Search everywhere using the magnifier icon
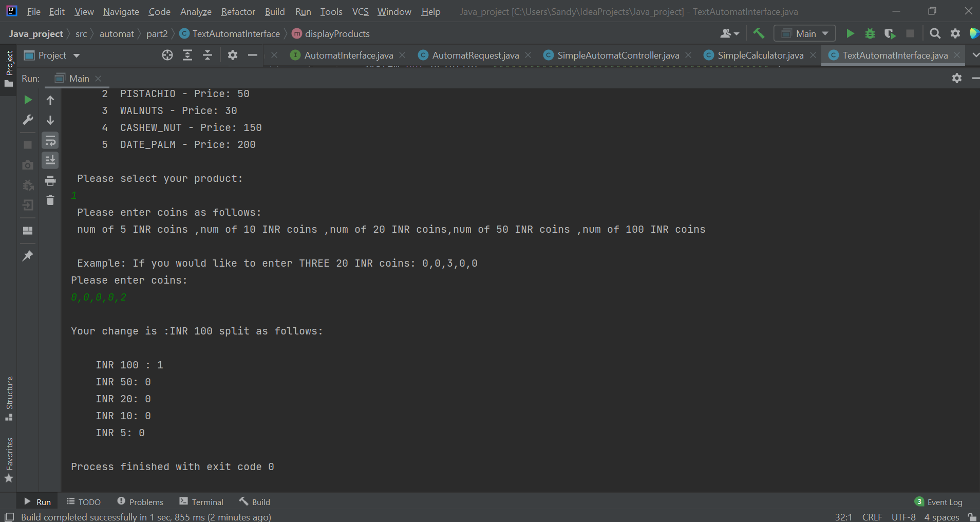The width and height of the screenshot is (980, 522). point(934,33)
